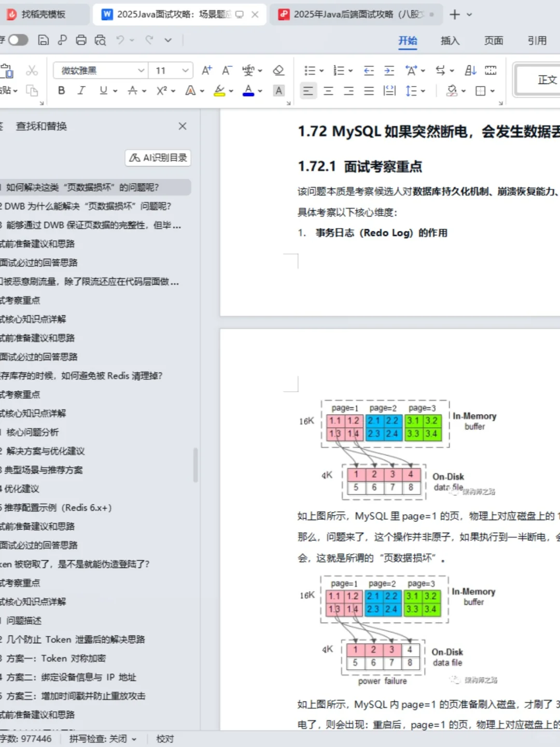
Task: Apply Italic formatting
Action: pos(81,91)
